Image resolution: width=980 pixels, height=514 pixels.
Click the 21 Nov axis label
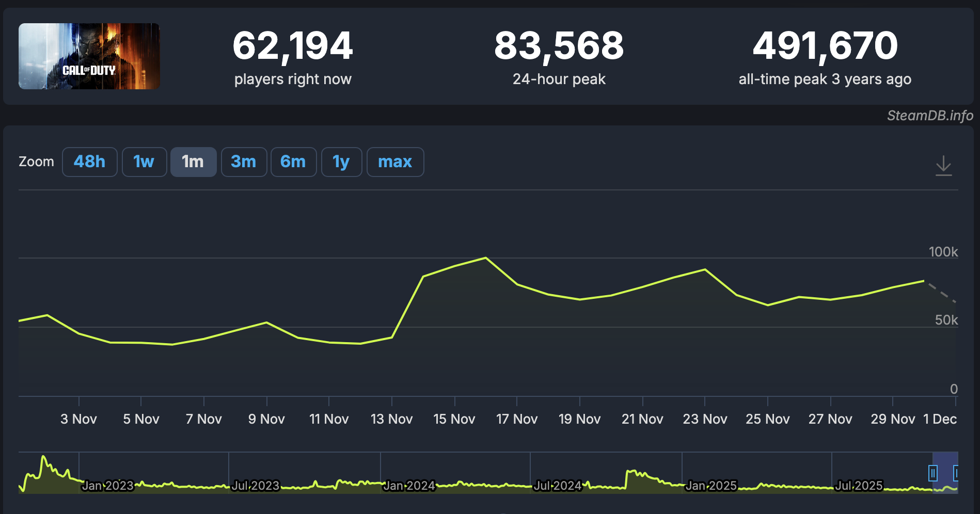pyautogui.click(x=642, y=419)
